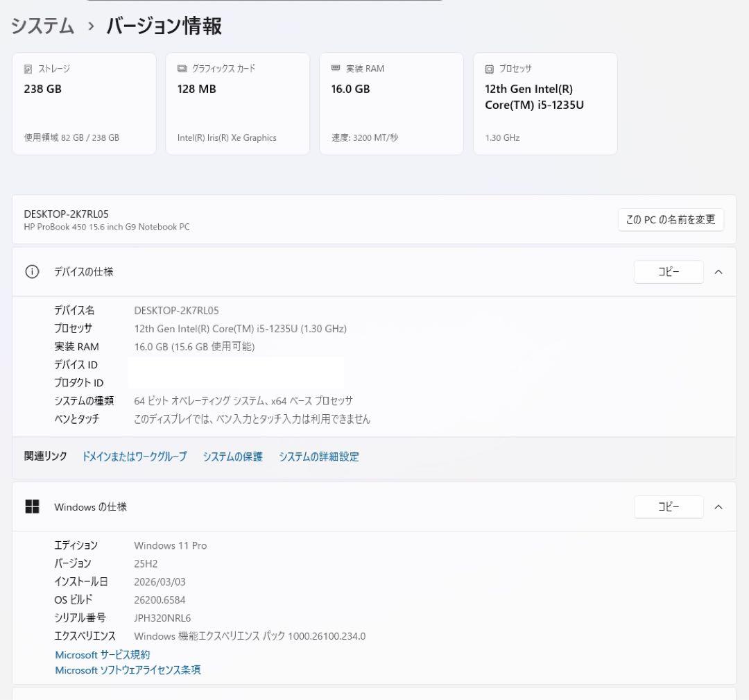Click the graphics card icon

click(182, 69)
